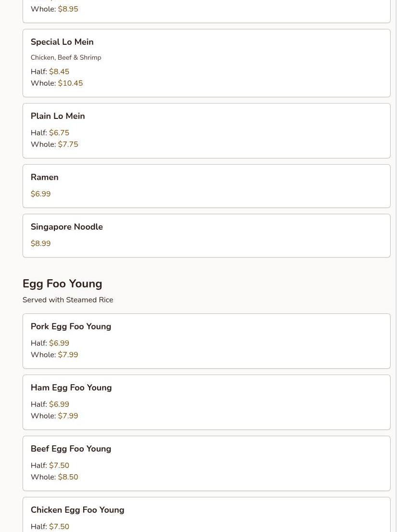Select the Chicken Egg Foo Young item
406x532 pixels.
[x=77, y=510]
